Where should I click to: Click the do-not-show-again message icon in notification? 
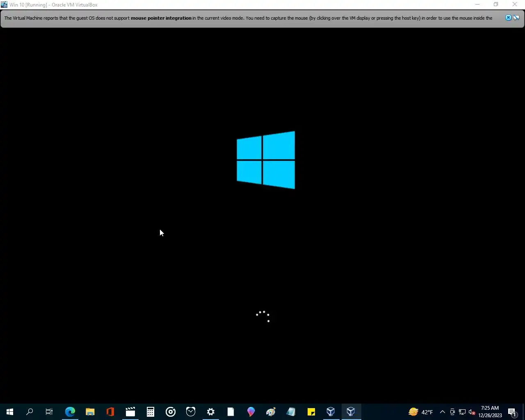pyautogui.click(x=516, y=18)
